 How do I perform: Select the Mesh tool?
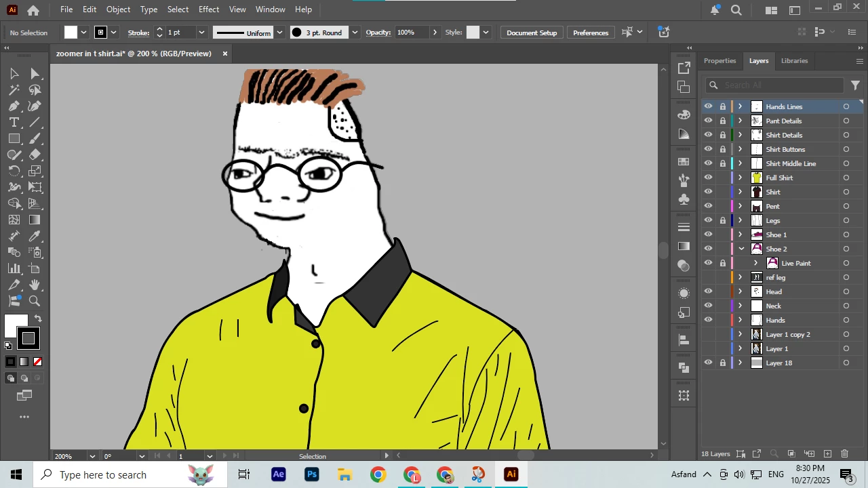click(x=14, y=220)
